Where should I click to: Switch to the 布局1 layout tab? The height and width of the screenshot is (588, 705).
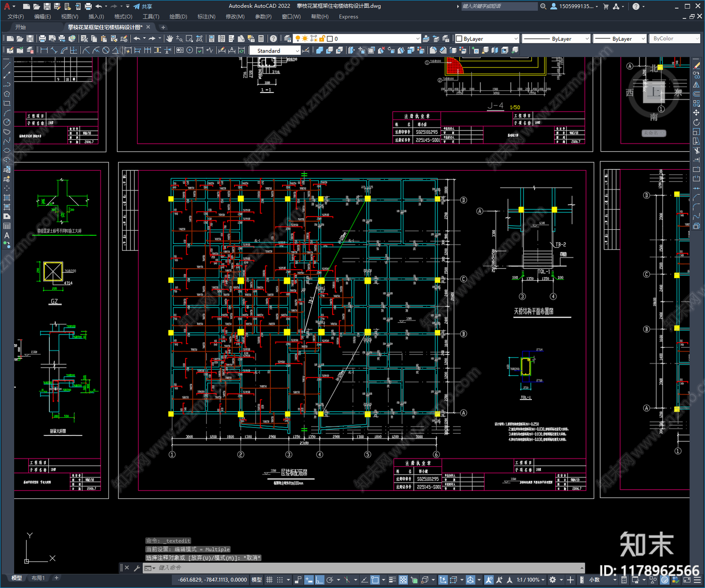click(x=38, y=578)
